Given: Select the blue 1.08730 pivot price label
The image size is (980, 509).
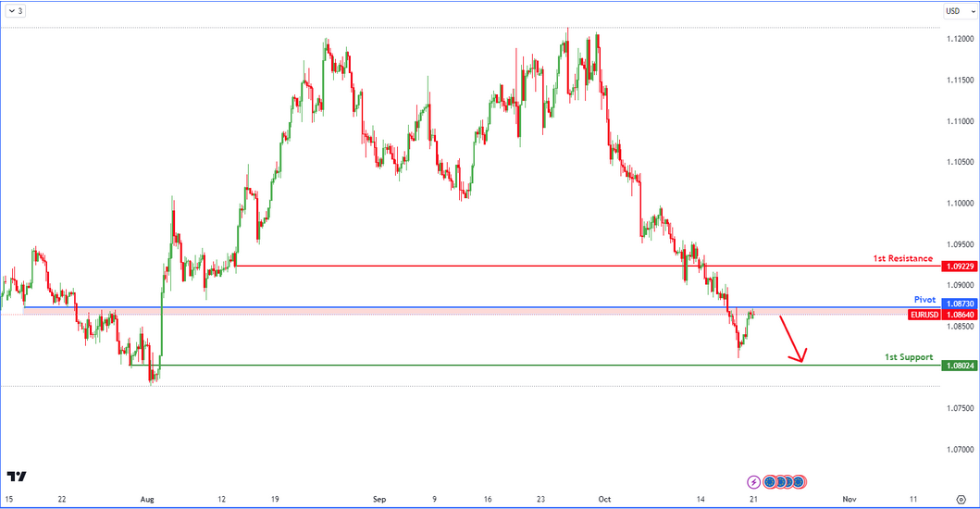Looking at the screenshot, I should [960, 304].
